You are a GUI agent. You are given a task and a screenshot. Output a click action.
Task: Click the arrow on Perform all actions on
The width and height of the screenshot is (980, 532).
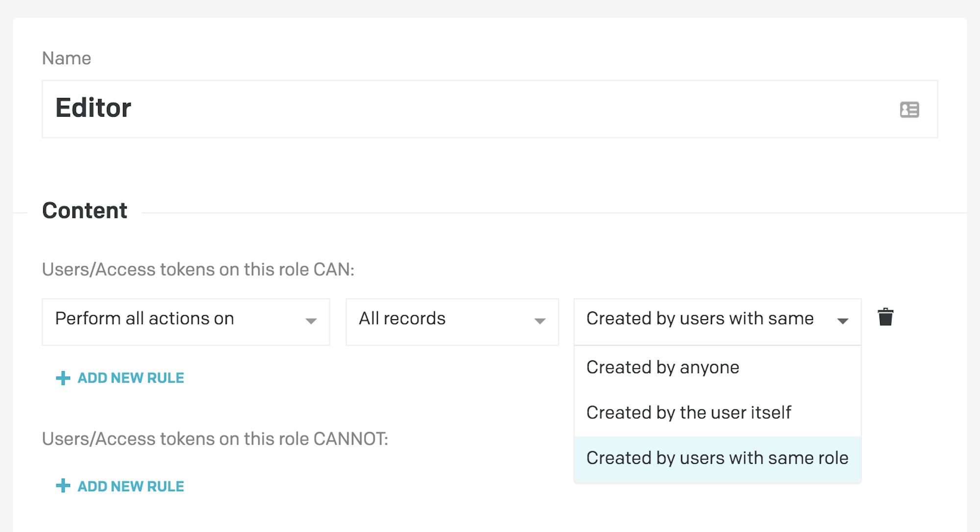coord(311,321)
